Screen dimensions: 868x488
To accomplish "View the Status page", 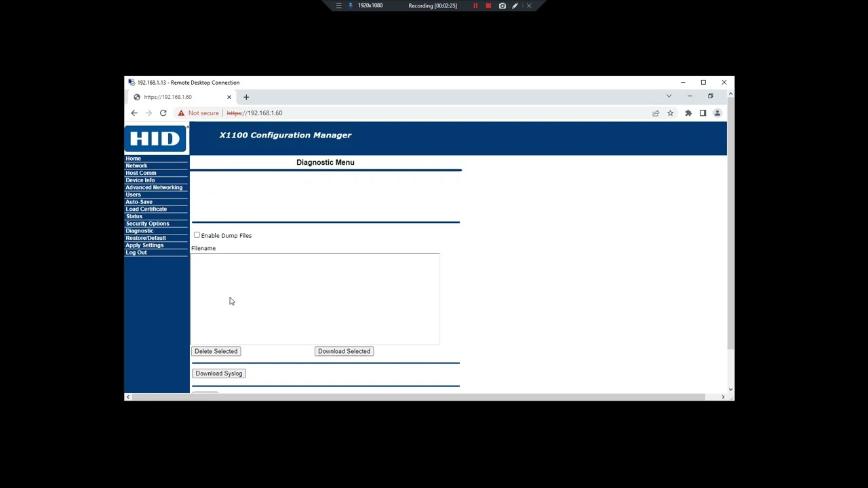I will 134,216.
